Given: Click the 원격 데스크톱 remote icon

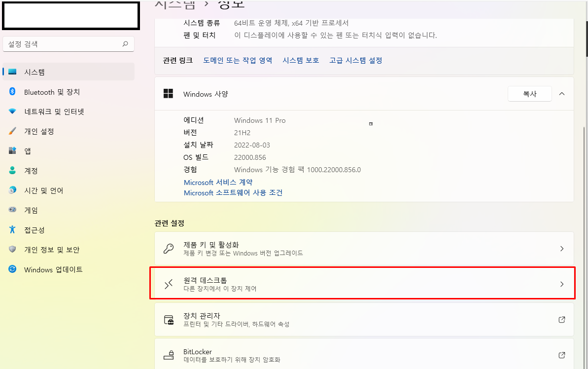Looking at the screenshot, I should 169,284.
